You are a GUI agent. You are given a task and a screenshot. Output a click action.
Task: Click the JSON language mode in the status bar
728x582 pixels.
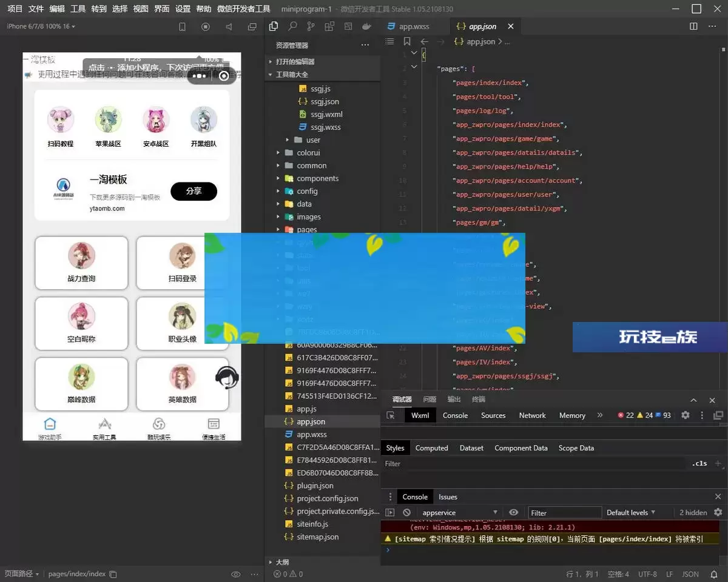690,574
